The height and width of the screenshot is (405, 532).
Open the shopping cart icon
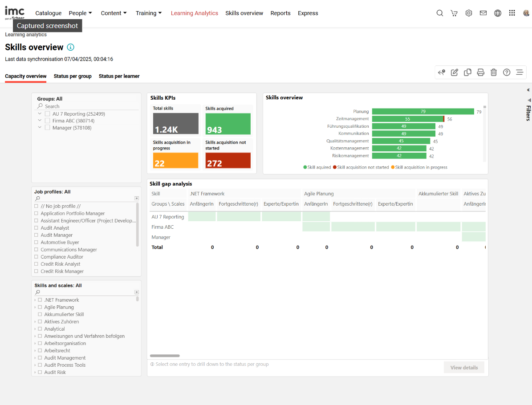point(454,13)
